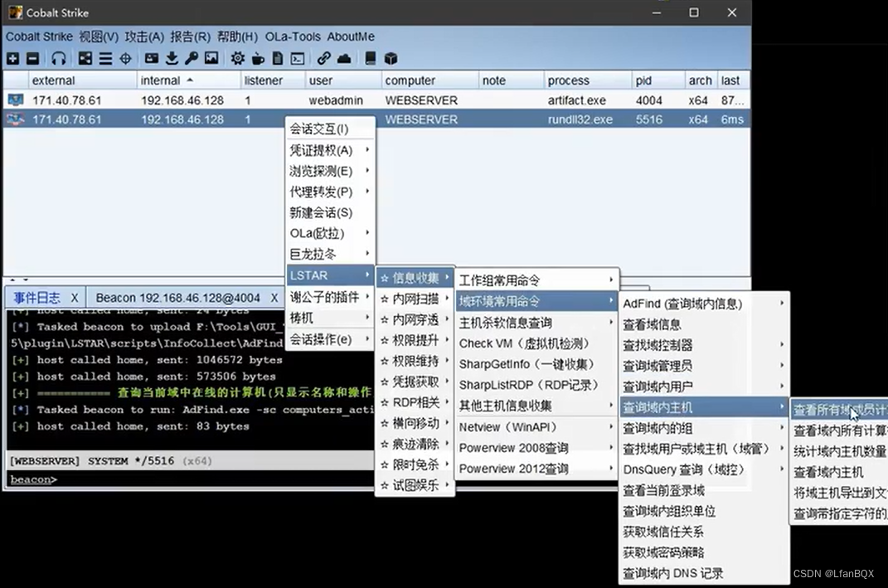Click the session icon of the artifact.exe row
888x588 pixels.
[x=16, y=100]
